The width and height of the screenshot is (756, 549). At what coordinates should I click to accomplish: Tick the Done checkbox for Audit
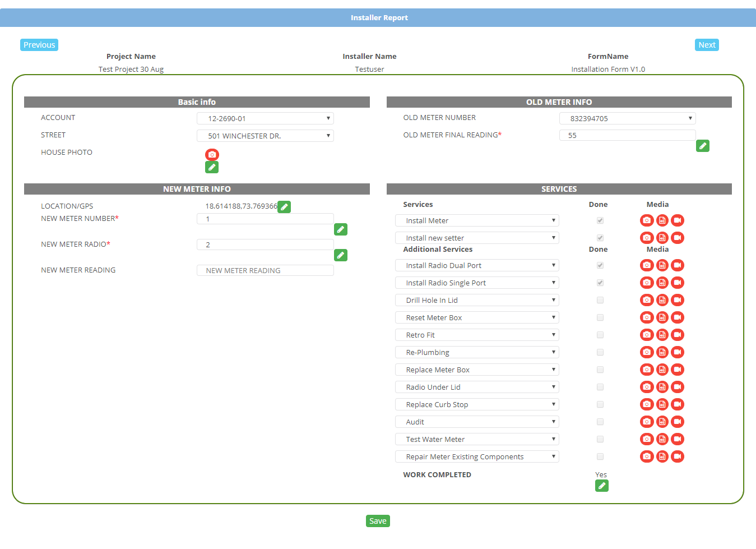[600, 422]
